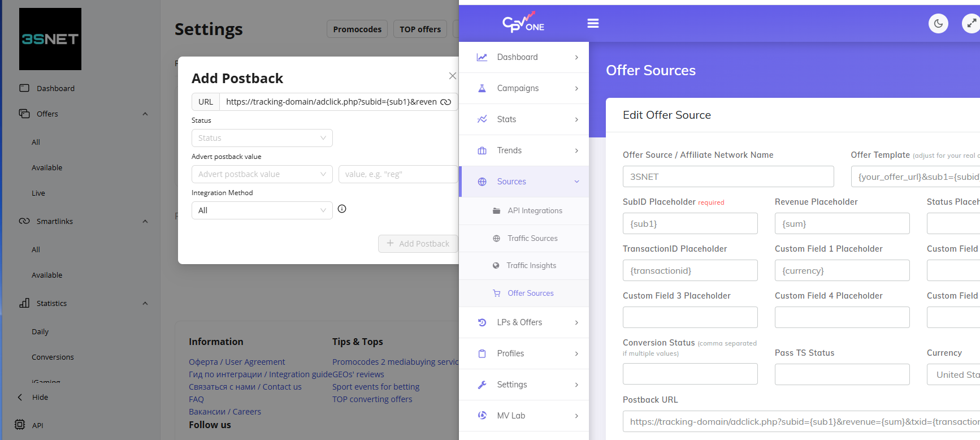Click the fullscreen expand icon
Image resolution: width=980 pixels, height=440 pixels.
click(971, 23)
